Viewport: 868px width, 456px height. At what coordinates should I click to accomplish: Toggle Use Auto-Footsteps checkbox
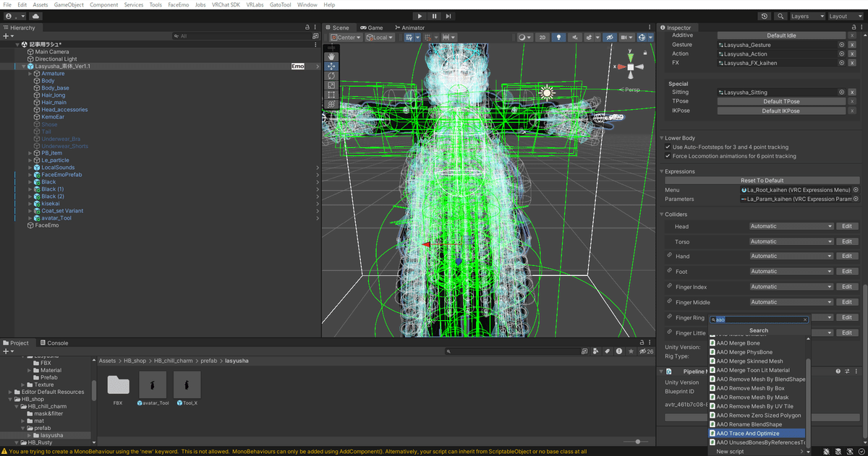(x=668, y=147)
